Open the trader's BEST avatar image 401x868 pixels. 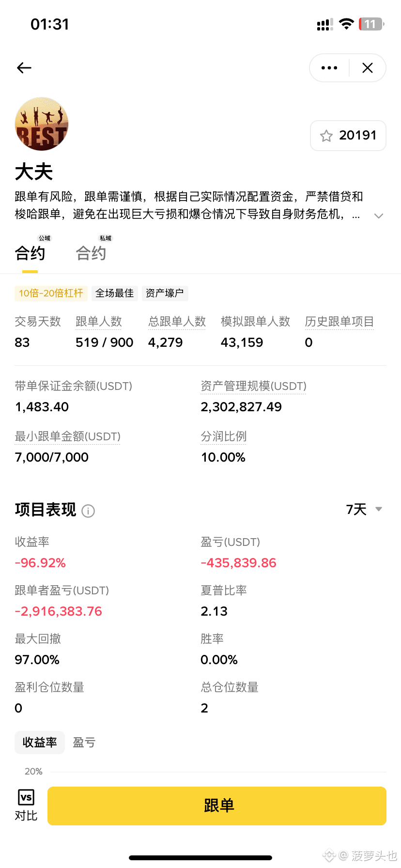(42, 124)
